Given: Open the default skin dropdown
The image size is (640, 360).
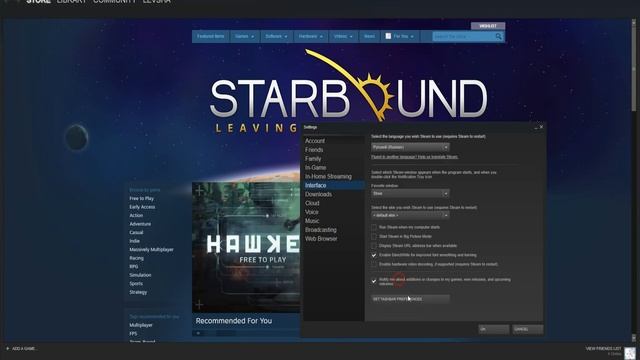Looking at the screenshot, I should tap(410, 215).
